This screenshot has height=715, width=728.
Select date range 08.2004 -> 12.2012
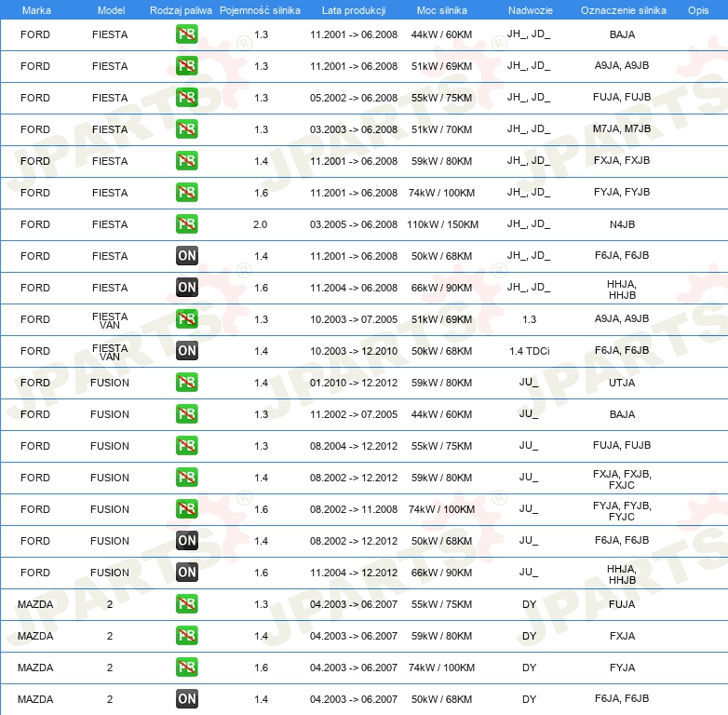354,446
